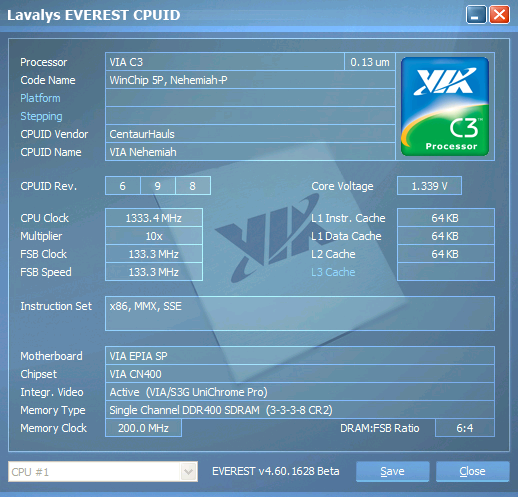This screenshot has height=497, width=518.
Task: Select the Instruction Set text box
Action: [x=300, y=313]
